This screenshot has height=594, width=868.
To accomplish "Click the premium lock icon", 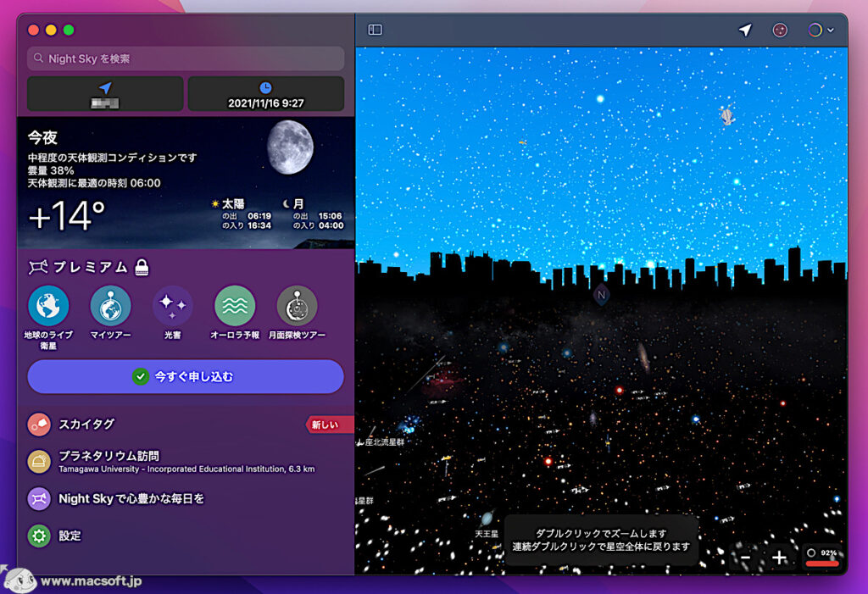I will (x=142, y=268).
